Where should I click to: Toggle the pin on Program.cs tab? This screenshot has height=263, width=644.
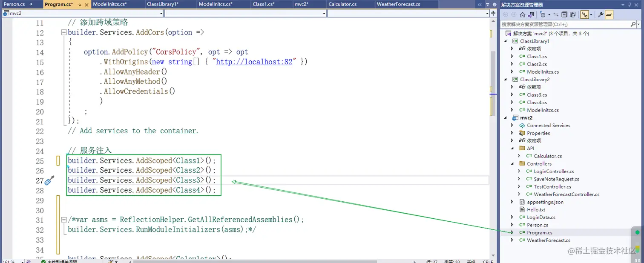[x=79, y=5]
